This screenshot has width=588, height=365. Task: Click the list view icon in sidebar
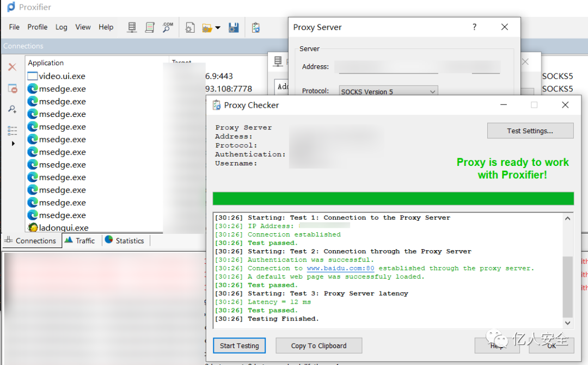[x=13, y=131]
